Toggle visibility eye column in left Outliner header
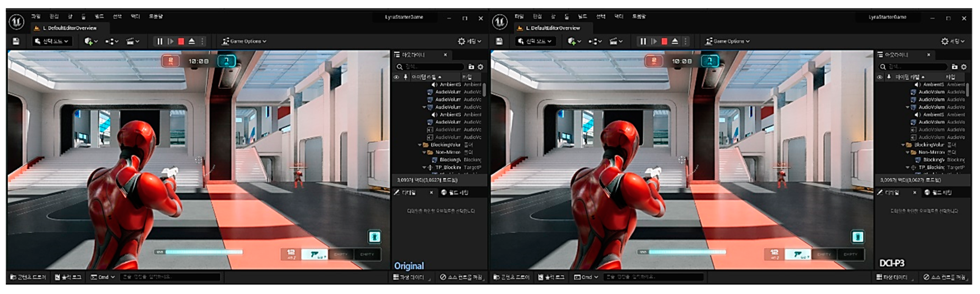 (396, 77)
